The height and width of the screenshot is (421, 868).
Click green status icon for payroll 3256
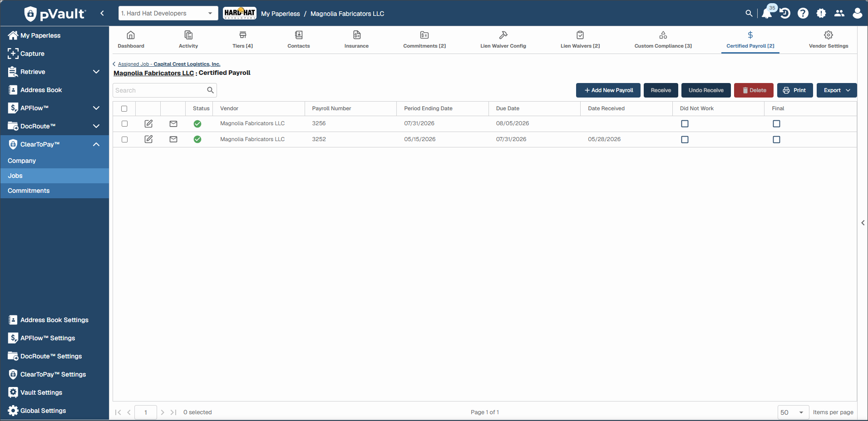coord(197,124)
